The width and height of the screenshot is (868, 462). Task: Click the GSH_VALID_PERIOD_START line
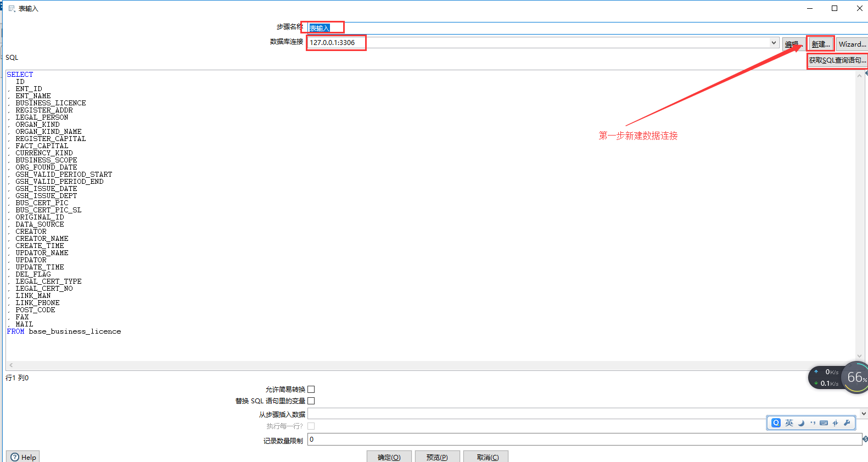pos(64,174)
